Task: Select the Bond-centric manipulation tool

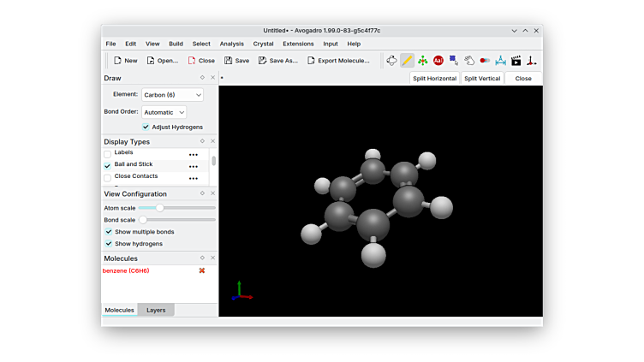Action: tap(485, 61)
